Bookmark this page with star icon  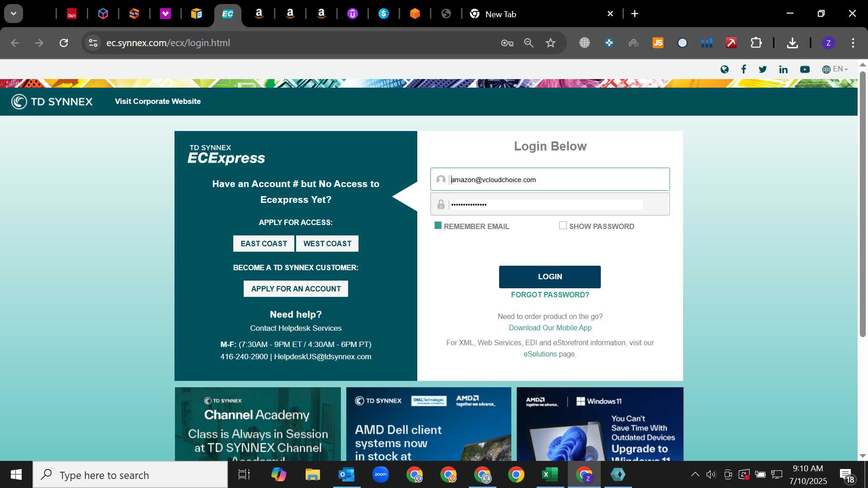[x=550, y=43]
